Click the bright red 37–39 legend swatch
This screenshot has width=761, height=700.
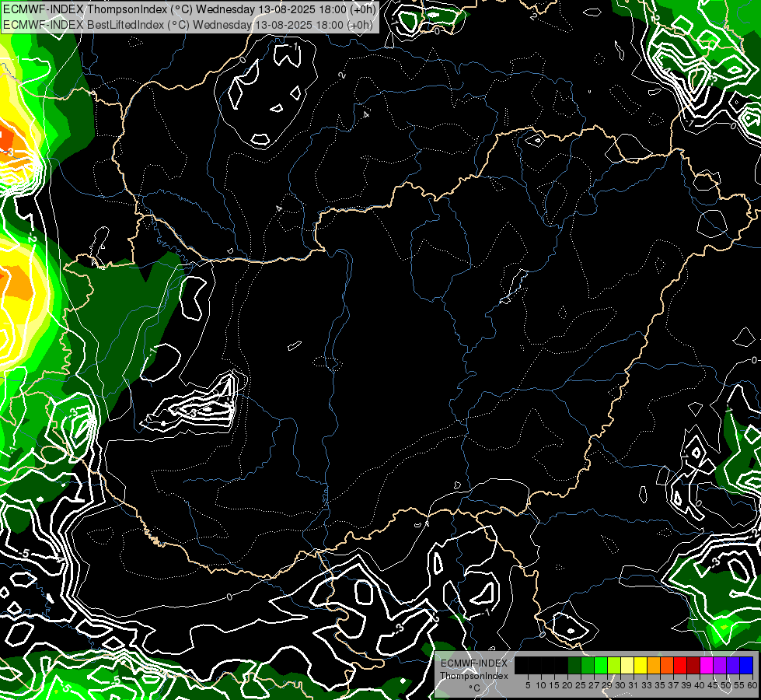coord(680,665)
